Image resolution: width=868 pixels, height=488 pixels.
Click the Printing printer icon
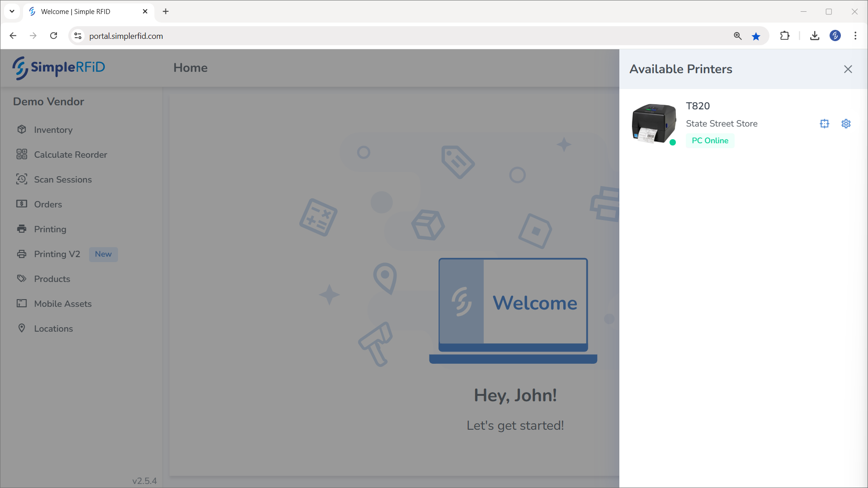click(x=22, y=229)
